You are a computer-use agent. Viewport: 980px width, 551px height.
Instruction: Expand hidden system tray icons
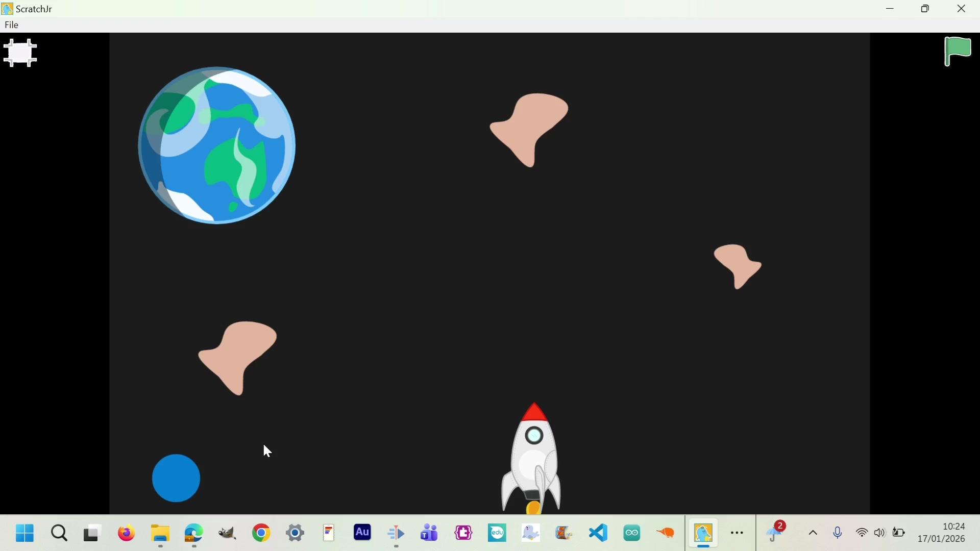pyautogui.click(x=814, y=534)
